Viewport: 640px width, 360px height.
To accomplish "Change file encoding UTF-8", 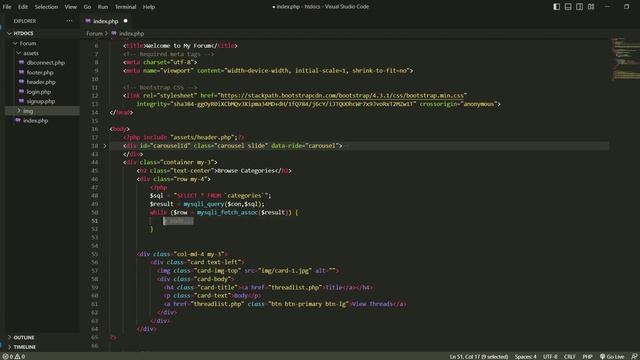I will tap(550, 356).
